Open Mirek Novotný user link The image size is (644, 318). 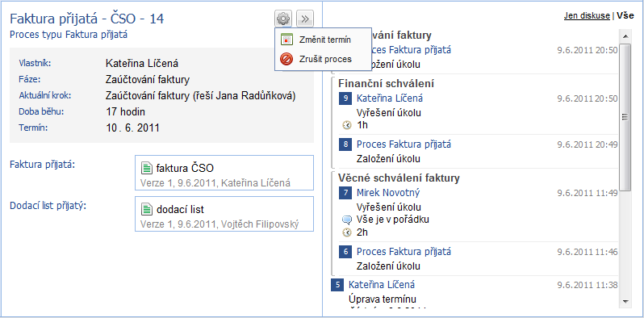point(388,192)
